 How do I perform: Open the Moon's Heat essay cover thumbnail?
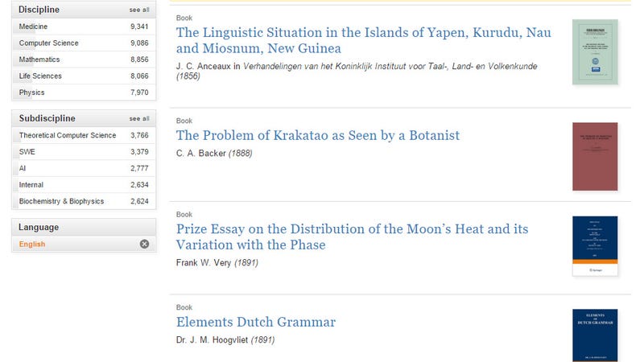pyautogui.click(x=595, y=246)
